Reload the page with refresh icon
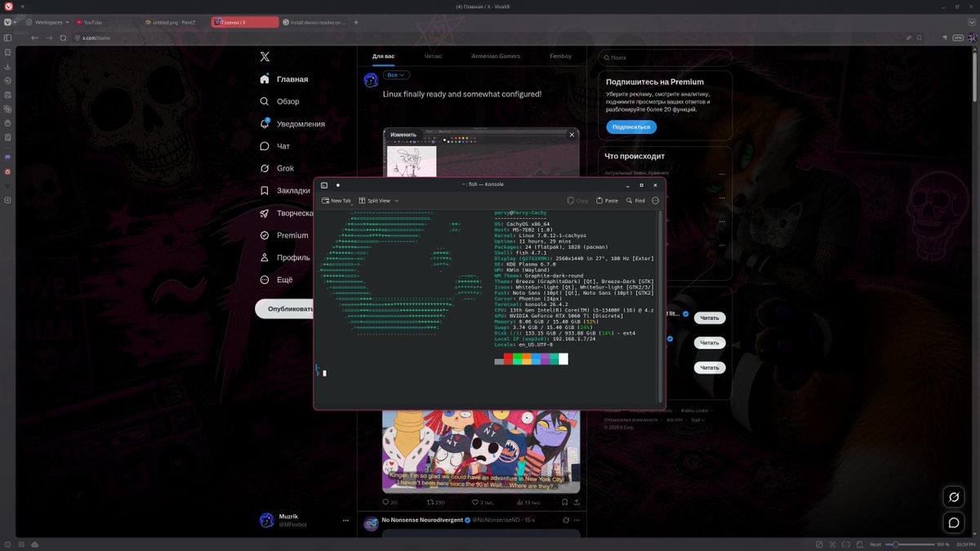 point(63,38)
